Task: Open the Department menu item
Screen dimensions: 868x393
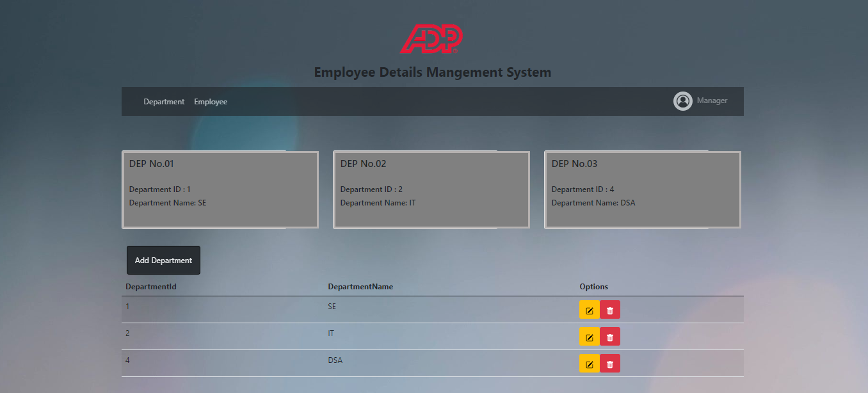Action: [x=164, y=101]
